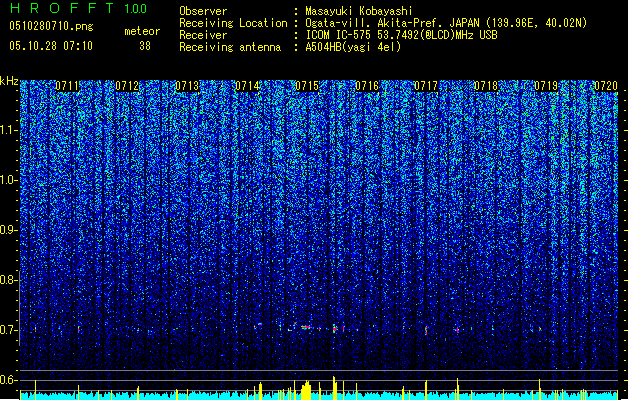This screenshot has width=629, height=400.
Task: Click the 'Observer' field label
Action: pos(203,11)
